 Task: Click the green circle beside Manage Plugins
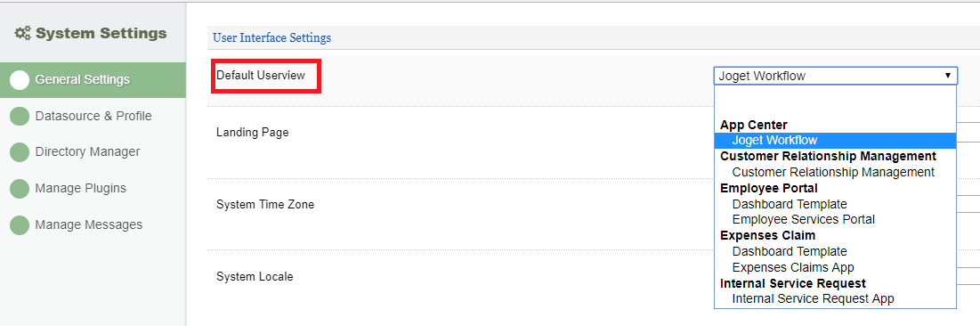pyautogui.click(x=20, y=188)
